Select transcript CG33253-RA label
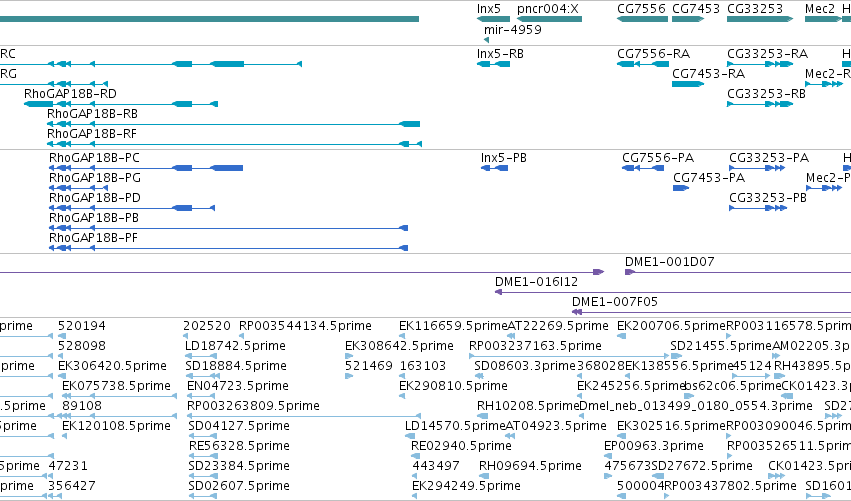The width and height of the screenshot is (851, 501). [767, 54]
